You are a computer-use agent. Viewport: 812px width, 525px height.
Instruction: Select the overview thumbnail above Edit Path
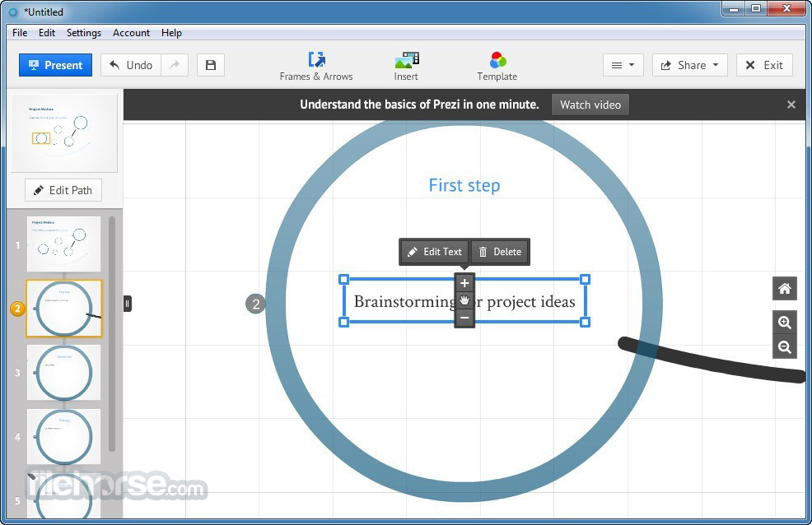[64, 133]
